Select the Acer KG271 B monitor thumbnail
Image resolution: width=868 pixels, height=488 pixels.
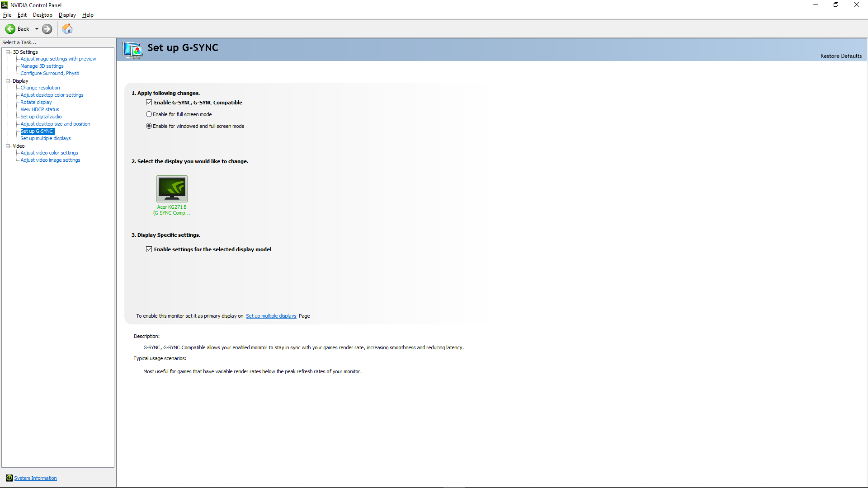click(x=172, y=189)
